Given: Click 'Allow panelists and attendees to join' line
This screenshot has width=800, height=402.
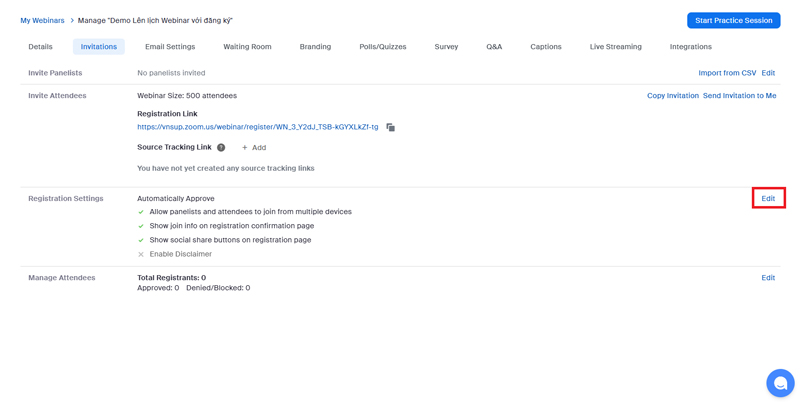Looking at the screenshot, I should pyautogui.click(x=251, y=212).
